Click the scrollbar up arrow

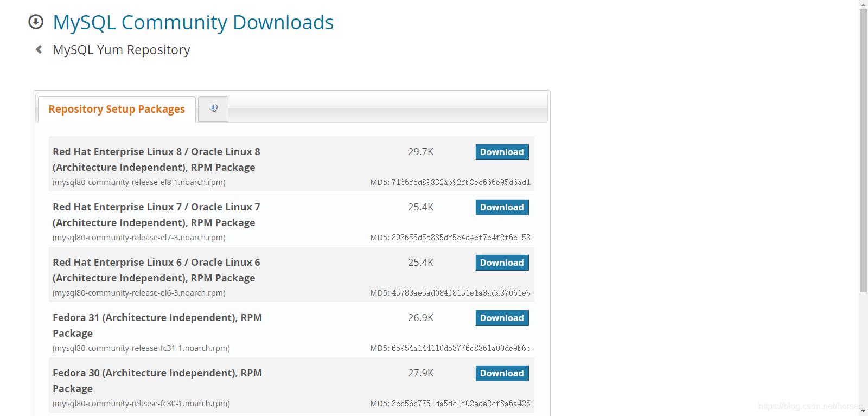click(x=864, y=4)
